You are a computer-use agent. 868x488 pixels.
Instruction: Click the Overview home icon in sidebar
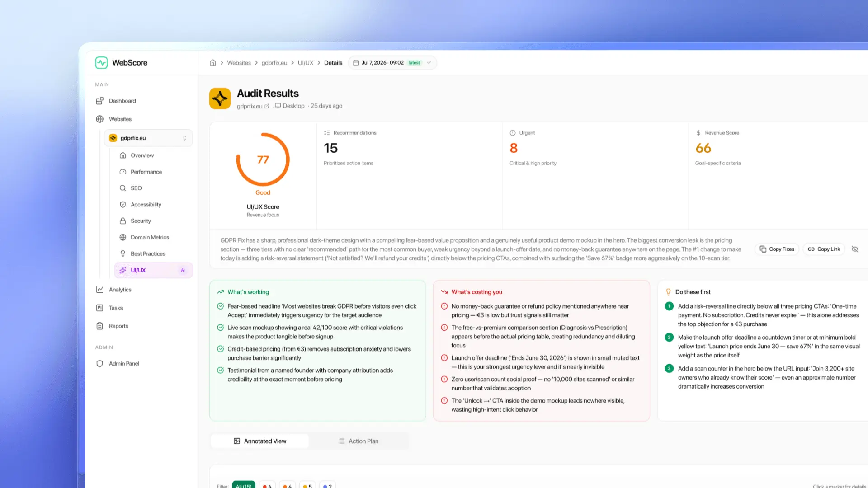pyautogui.click(x=123, y=155)
